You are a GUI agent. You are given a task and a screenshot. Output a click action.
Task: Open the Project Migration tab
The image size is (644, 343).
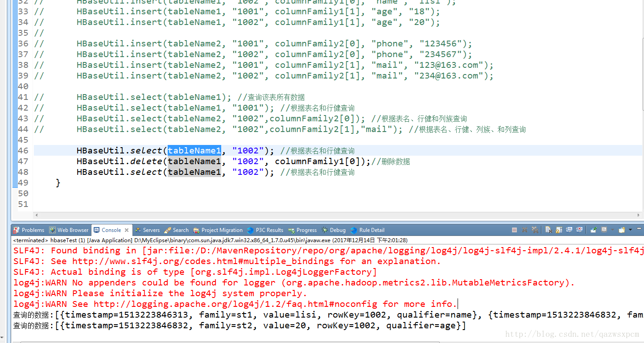coord(218,230)
